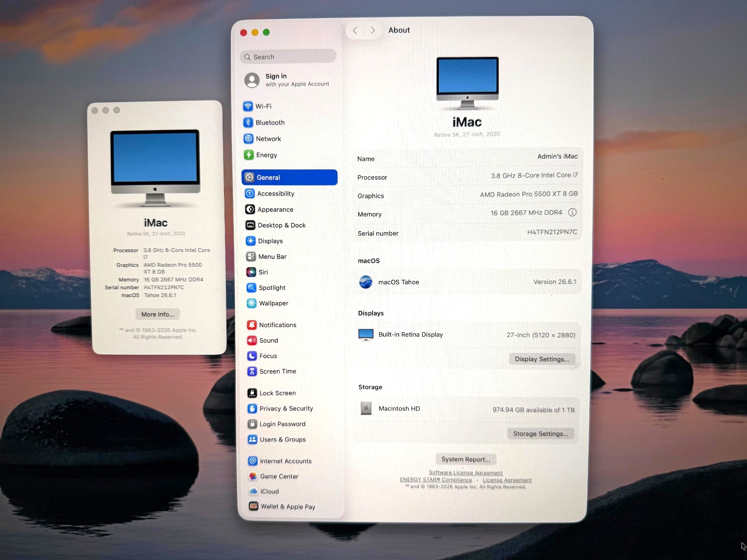Open the iCloud cloud icon
Viewport: 747px width, 560px height.
[253, 491]
